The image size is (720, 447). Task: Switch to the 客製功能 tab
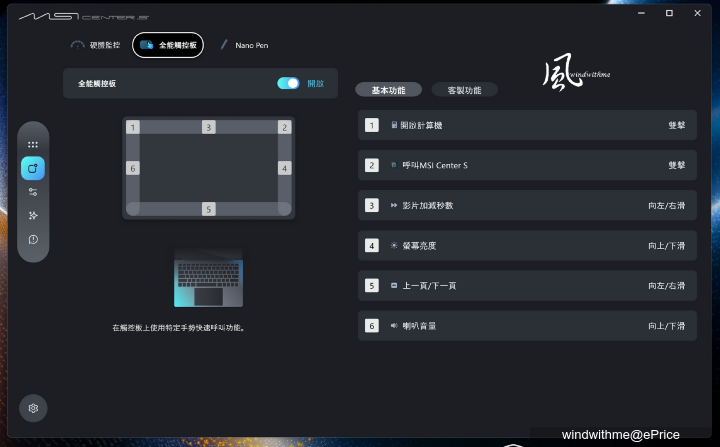(465, 90)
